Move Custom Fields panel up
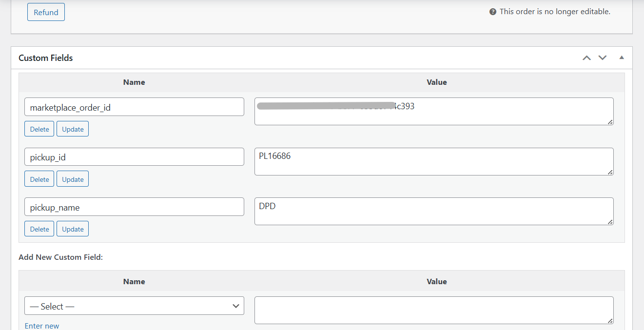The height and width of the screenshot is (330, 644). (x=586, y=58)
